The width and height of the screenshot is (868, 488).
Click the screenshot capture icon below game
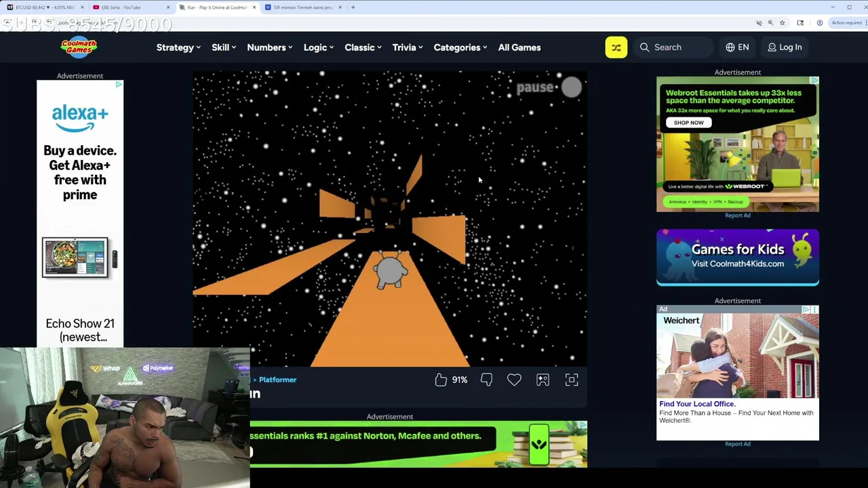542,380
